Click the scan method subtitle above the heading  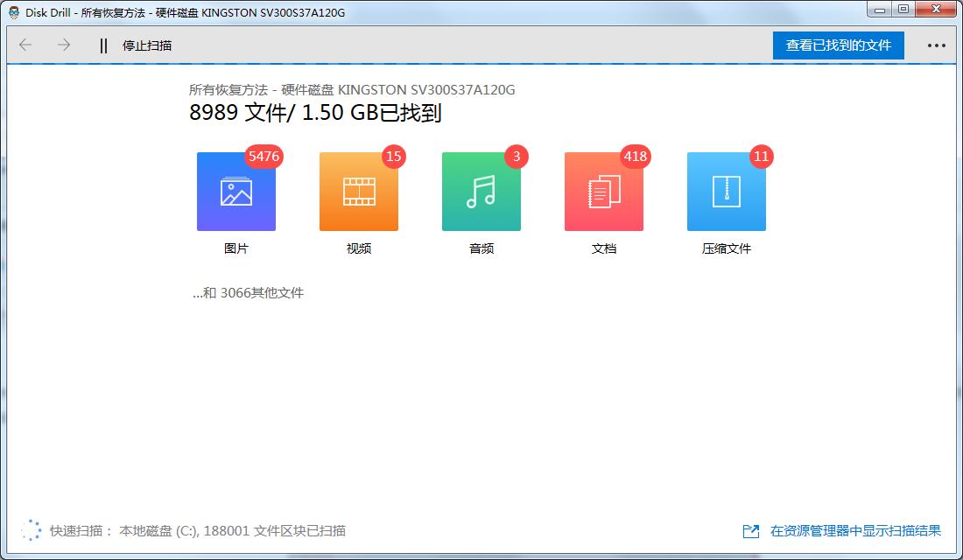(352, 89)
